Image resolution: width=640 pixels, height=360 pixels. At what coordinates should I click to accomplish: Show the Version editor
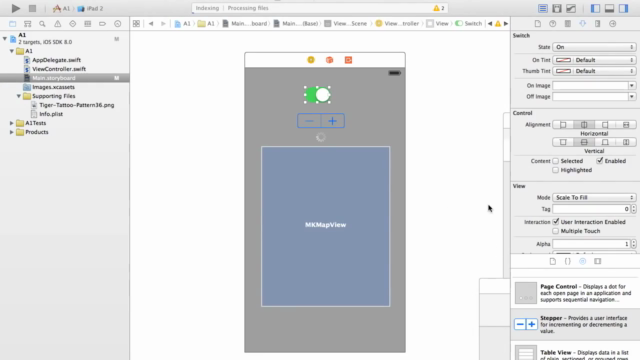pyautogui.click(x=571, y=8)
